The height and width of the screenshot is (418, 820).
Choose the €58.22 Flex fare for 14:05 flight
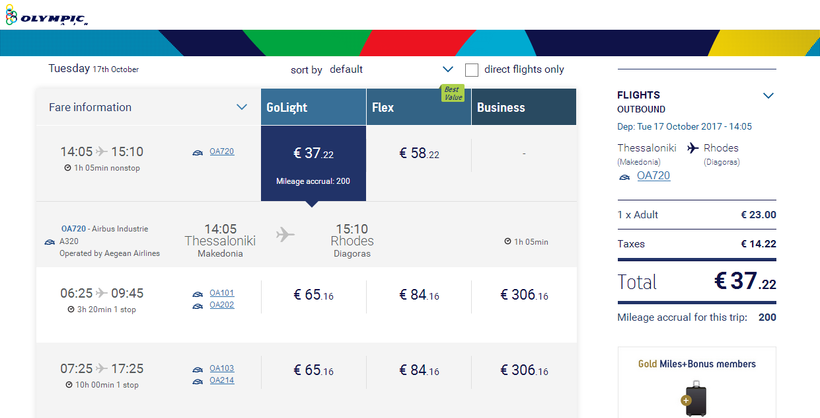(x=419, y=153)
